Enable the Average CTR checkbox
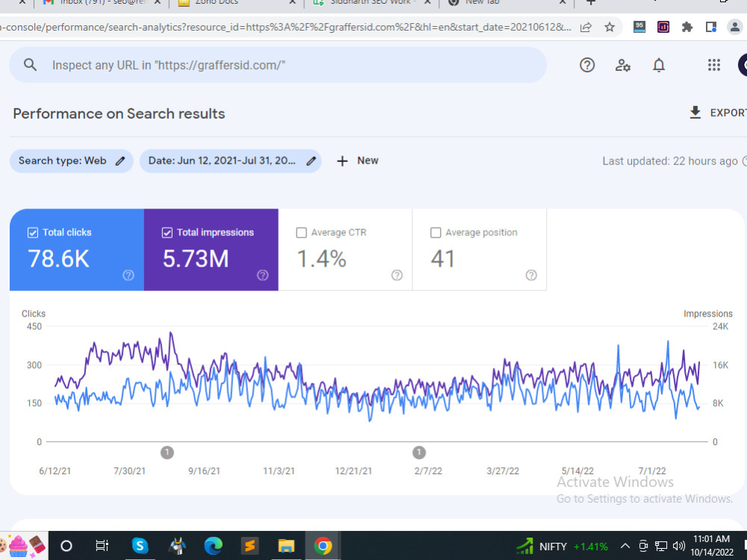Screen dimensions: 747x560 coord(302,232)
